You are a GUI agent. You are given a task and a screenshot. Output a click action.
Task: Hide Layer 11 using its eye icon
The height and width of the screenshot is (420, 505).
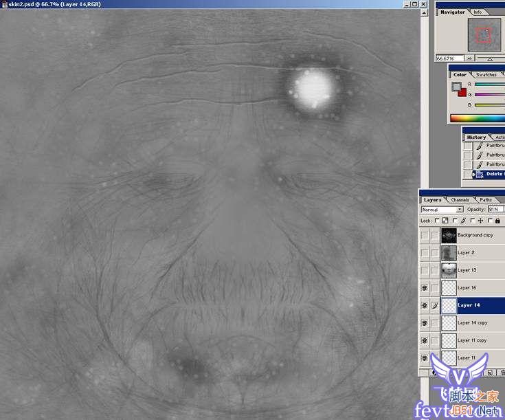[425, 357]
